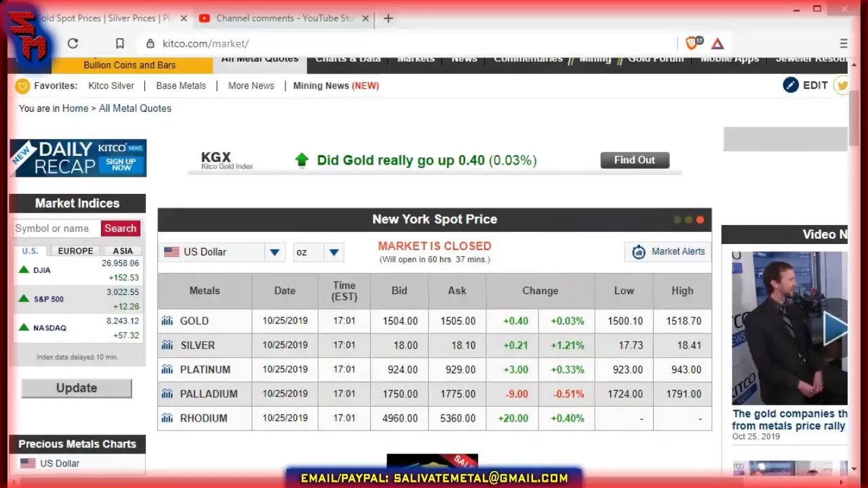Play the Kitco News video
This screenshot has height=488, width=868.
[835, 329]
